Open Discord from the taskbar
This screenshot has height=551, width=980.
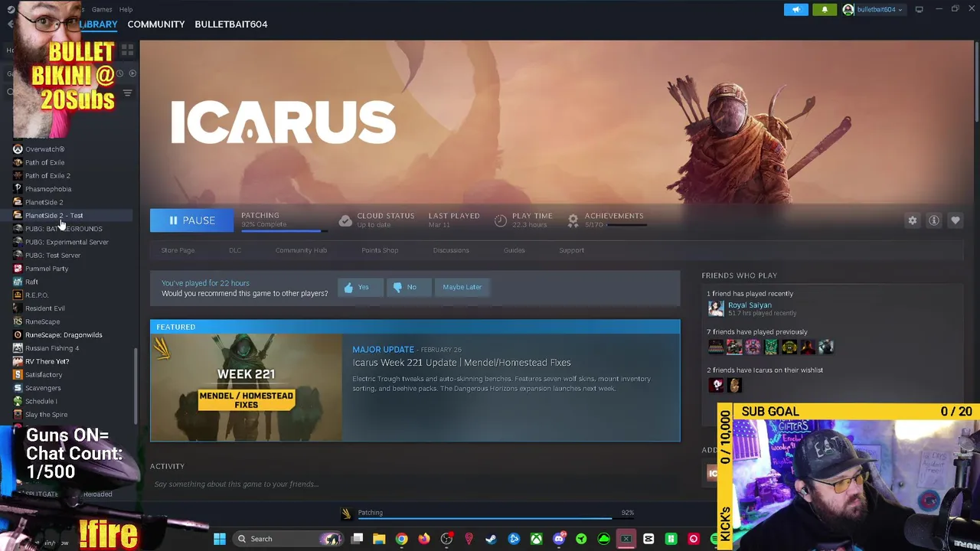559,539
